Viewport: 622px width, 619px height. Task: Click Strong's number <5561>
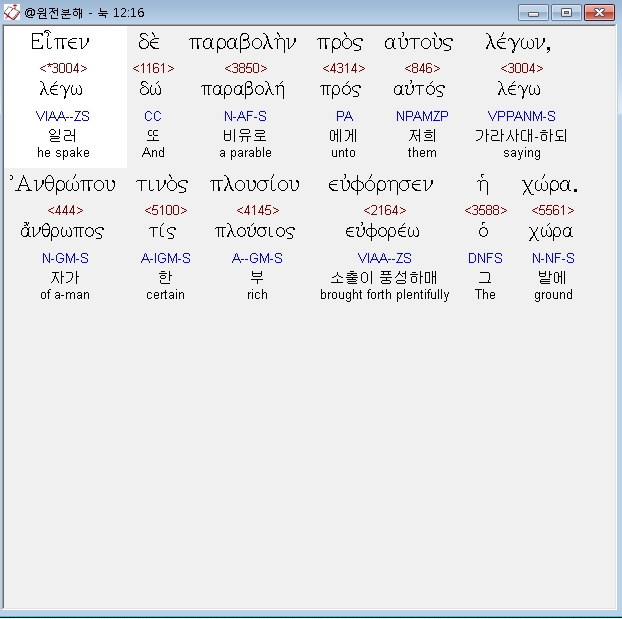point(553,210)
